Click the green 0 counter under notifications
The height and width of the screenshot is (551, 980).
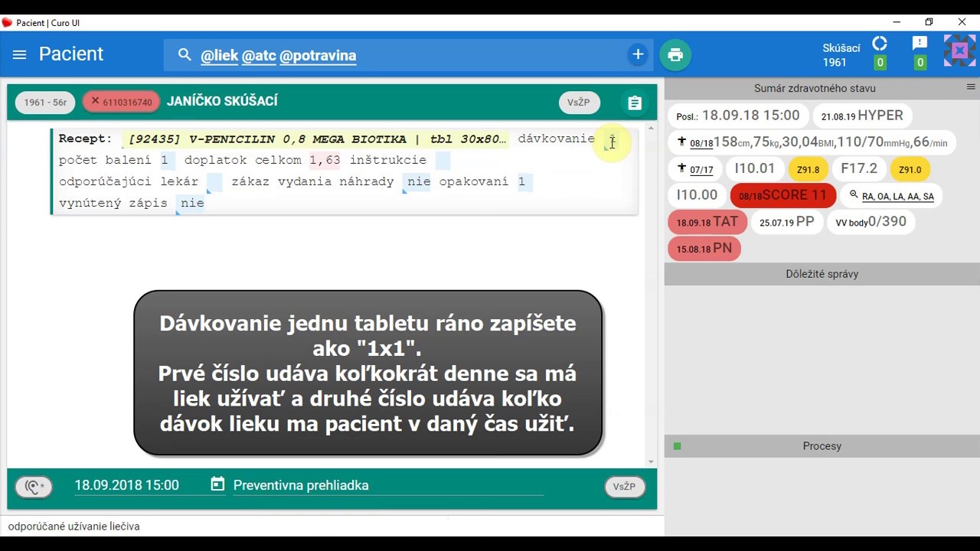pos(920,63)
